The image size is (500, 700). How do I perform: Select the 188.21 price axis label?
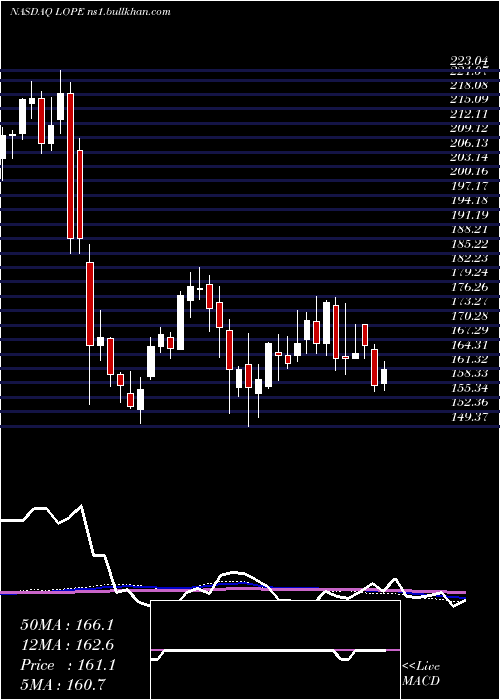click(468, 229)
